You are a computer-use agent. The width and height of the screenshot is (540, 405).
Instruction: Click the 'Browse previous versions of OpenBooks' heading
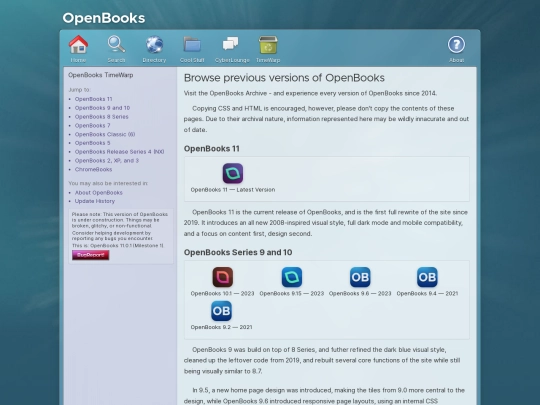284,78
